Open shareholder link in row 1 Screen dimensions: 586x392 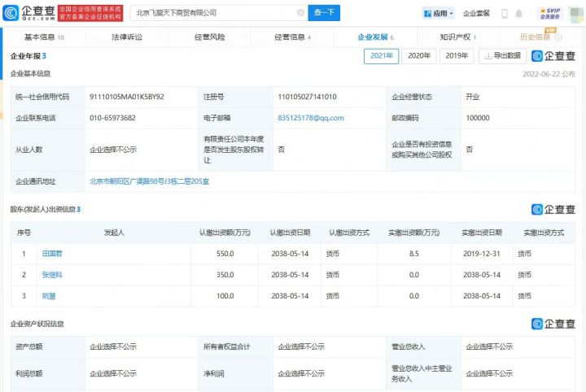coord(52,254)
